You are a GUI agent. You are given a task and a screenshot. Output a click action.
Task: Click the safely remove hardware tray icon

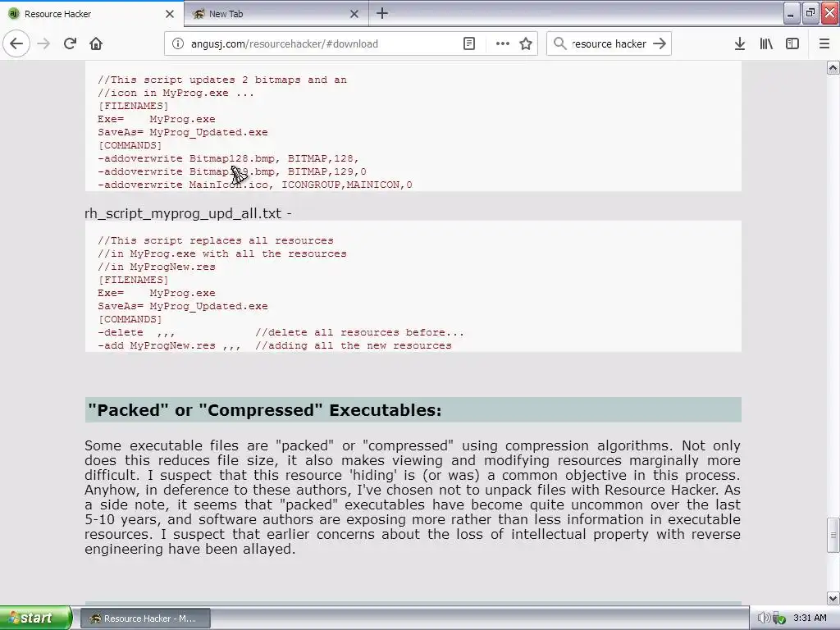[x=779, y=618]
